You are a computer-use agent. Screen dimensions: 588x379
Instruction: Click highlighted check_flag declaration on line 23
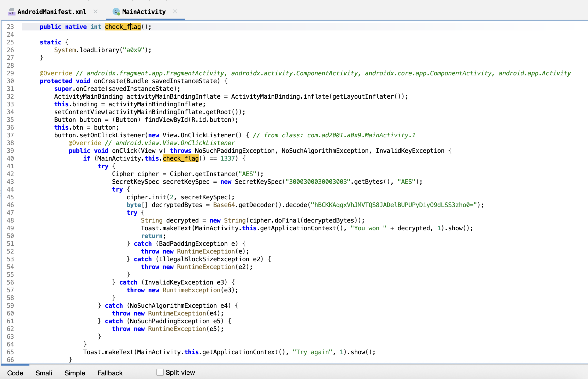pos(123,27)
